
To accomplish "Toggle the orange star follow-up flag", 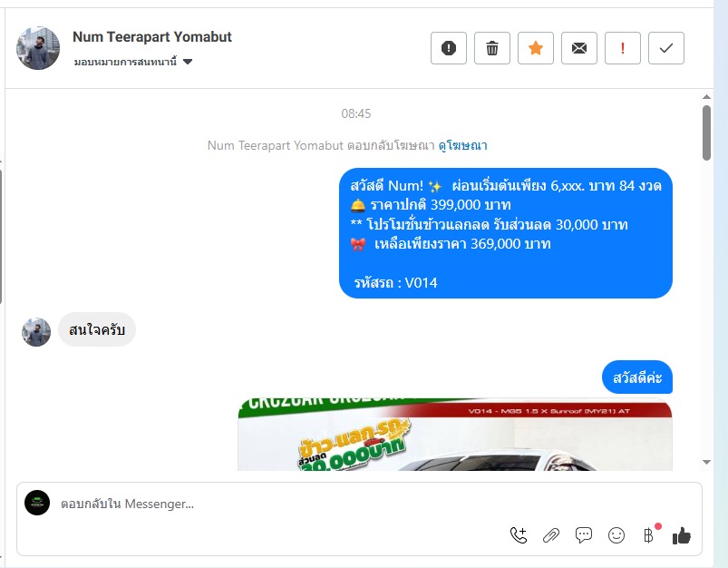I will tap(535, 48).
